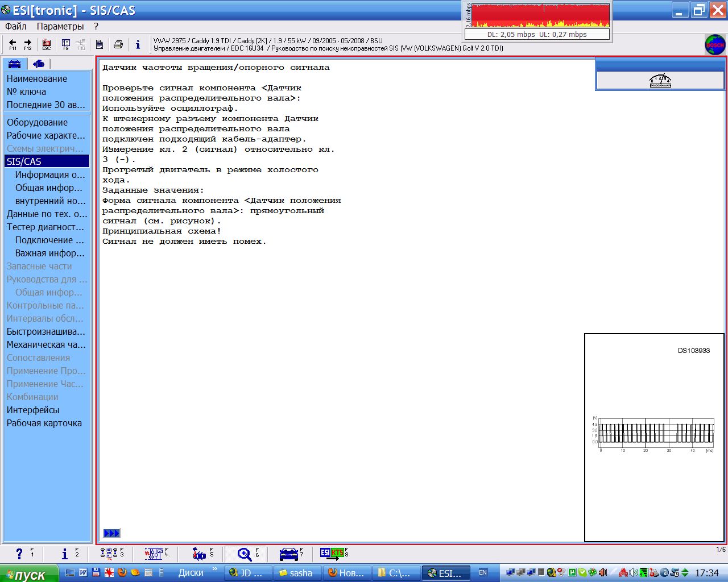The image size is (728, 582).
Task: Click the Bosch logo icon
Action: [x=715, y=45]
